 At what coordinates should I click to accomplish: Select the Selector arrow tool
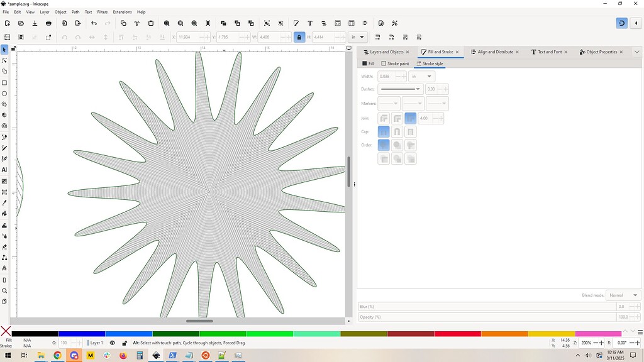4,50
